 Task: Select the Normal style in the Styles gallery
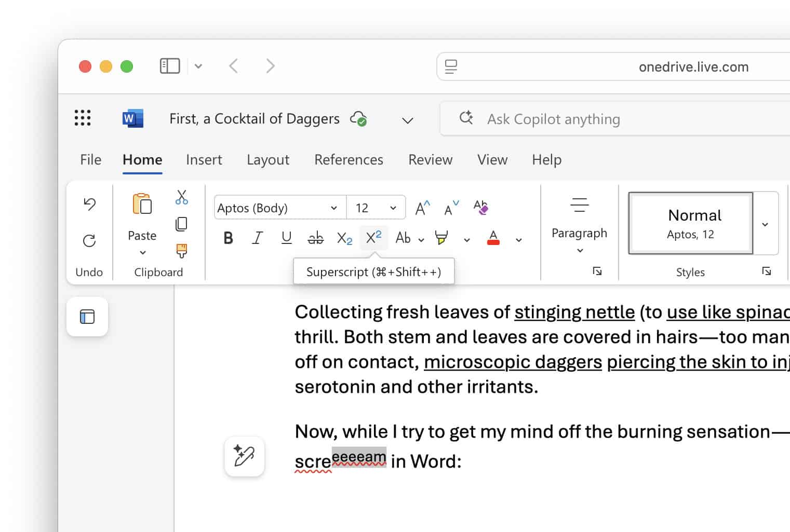[x=691, y=223]
